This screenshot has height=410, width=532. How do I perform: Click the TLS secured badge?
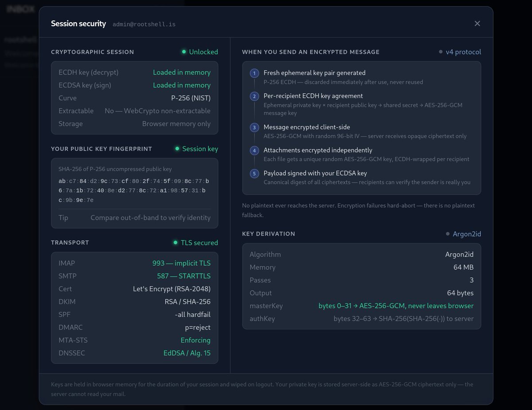[x=196, y=243]
